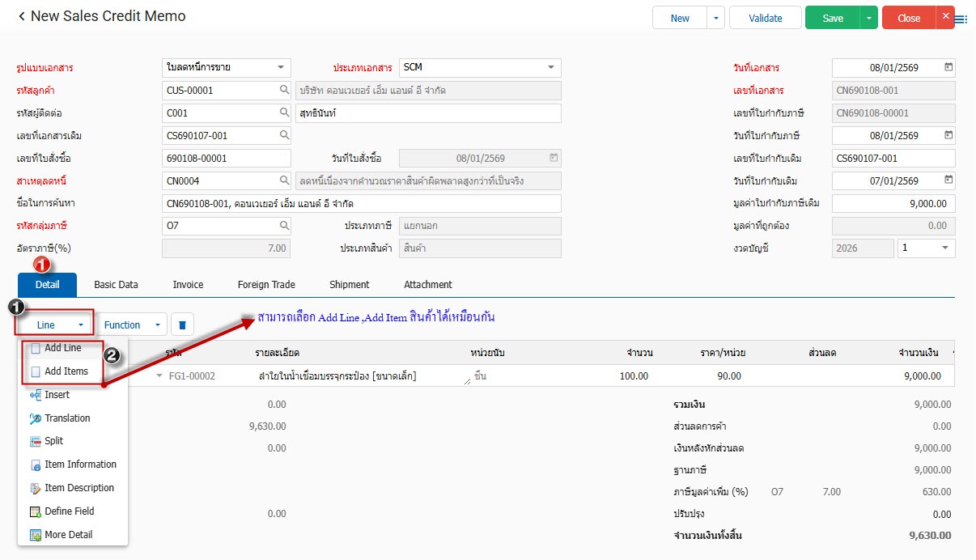The height and width of the screenshot is (560, 976).
Task: Open hamburger menu icon at top right
Action: (x=961, y=19)
